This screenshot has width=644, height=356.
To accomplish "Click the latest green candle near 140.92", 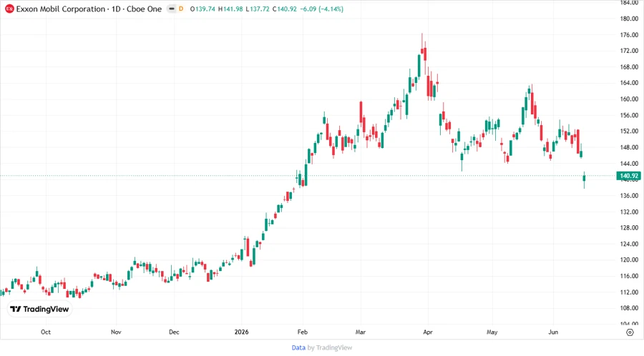I will pos(584,179).
